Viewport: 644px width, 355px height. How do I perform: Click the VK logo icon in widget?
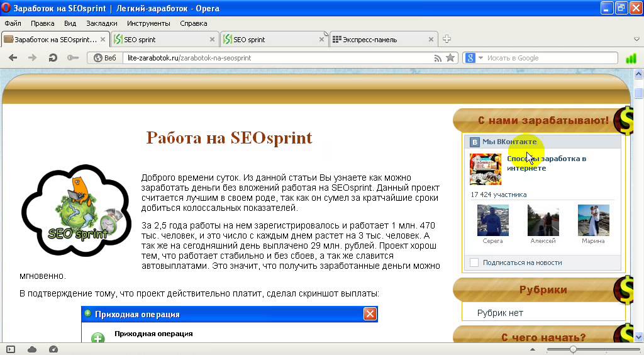474,142
